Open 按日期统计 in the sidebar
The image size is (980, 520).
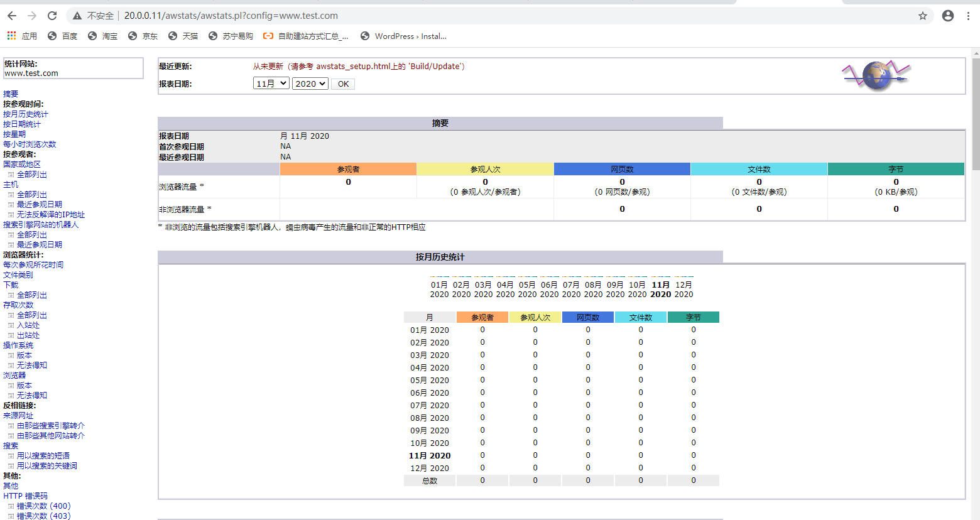[x=22, y=124]
